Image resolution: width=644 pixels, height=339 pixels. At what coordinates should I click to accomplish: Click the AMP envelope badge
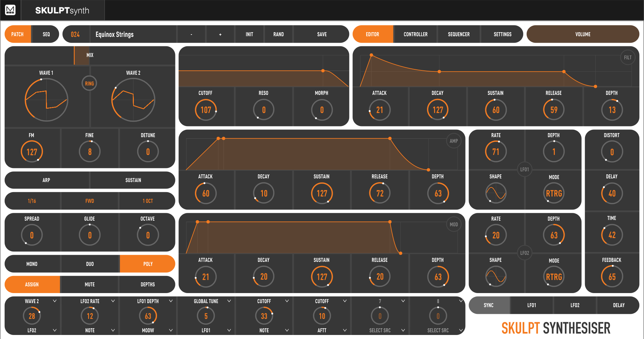click(453, 141)
